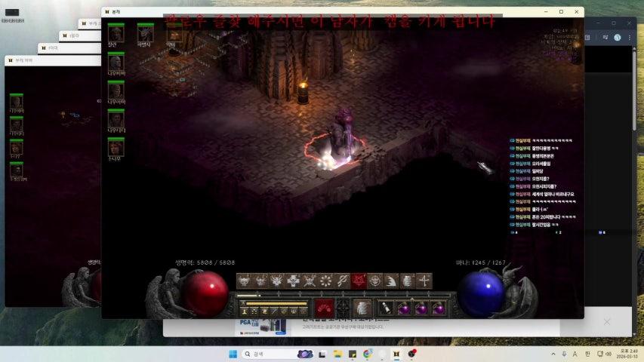Open Task View from the taskbar
This screenshot has width=644, height=362.
[322, 354]
